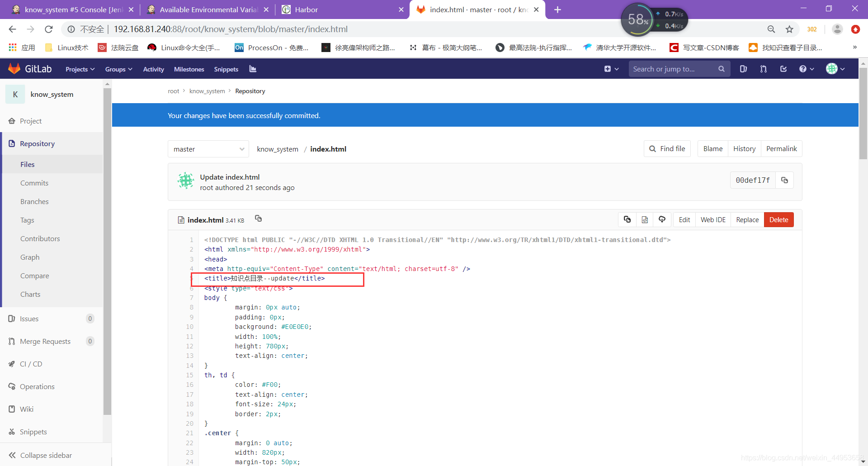868x466 pixels.
Task: Open a new browser tab
Action: (x=557, y=10)
